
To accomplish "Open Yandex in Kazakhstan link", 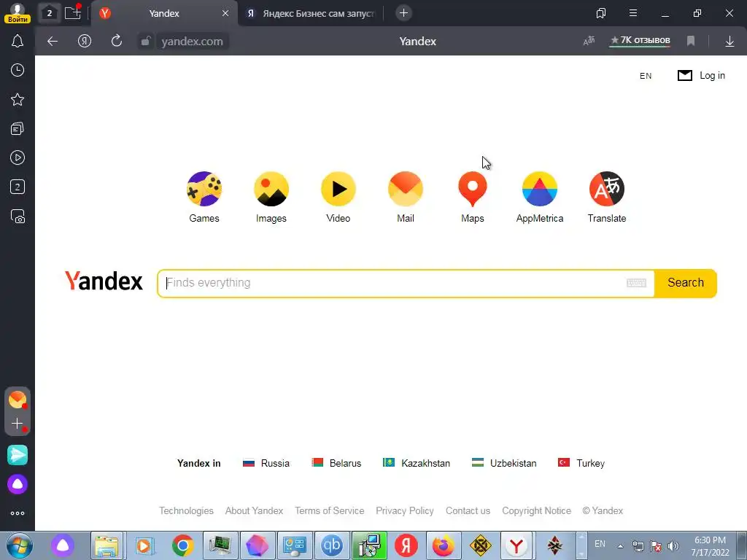I will (x=417, y=463).
